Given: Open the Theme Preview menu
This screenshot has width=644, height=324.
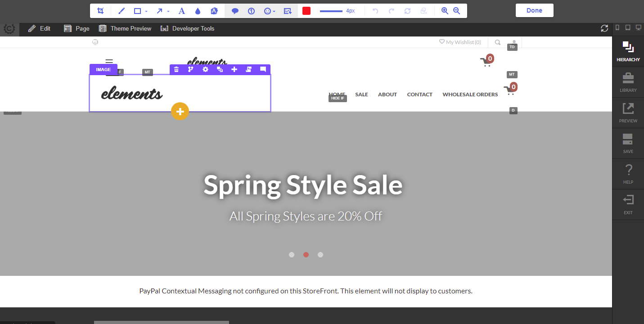Looking at the screenshot, I should click(125, 28).
